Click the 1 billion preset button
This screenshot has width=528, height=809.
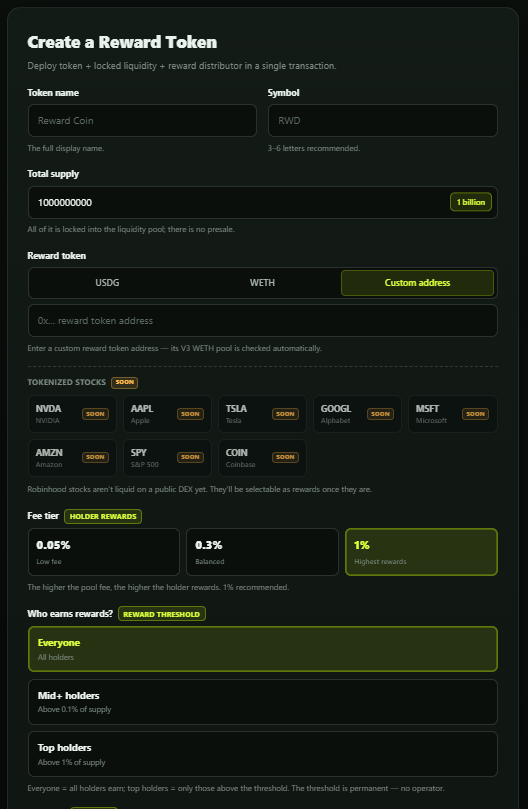coord(471,202)
